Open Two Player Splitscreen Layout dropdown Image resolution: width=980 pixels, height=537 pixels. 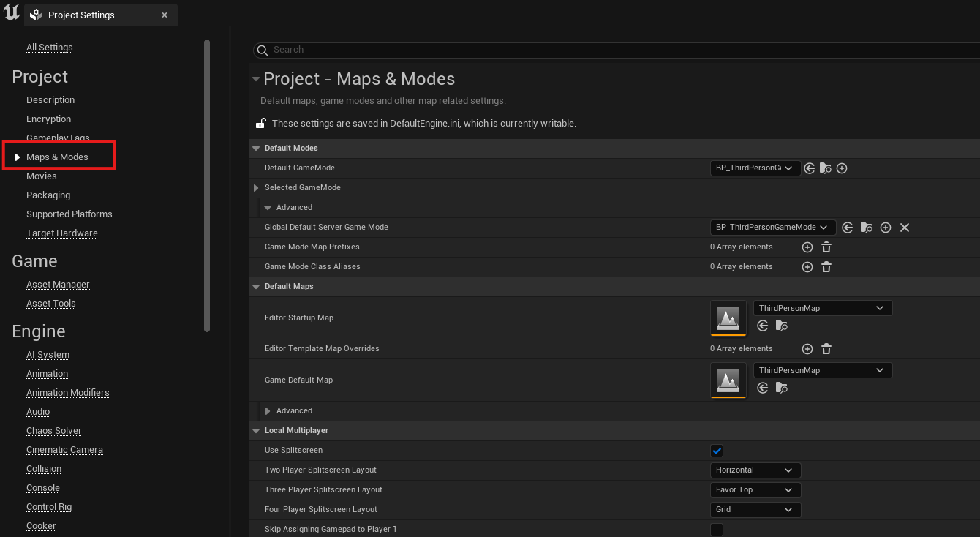pyautogui.click(x=755, y=470)
